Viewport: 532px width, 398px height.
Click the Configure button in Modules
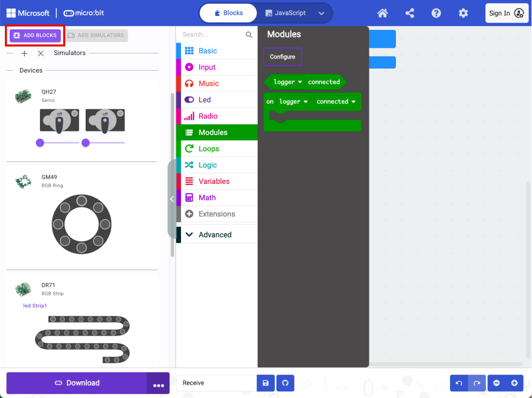pos(282,57)
